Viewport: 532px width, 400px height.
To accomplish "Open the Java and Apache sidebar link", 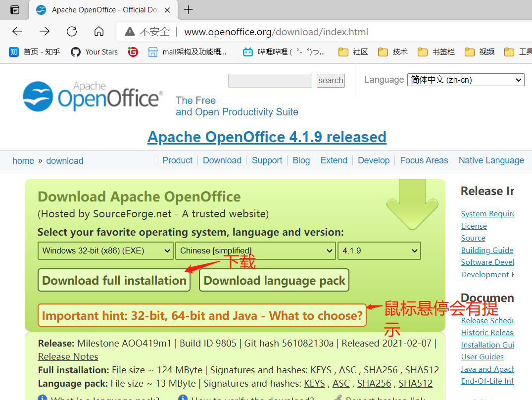I will click(487, 369).
